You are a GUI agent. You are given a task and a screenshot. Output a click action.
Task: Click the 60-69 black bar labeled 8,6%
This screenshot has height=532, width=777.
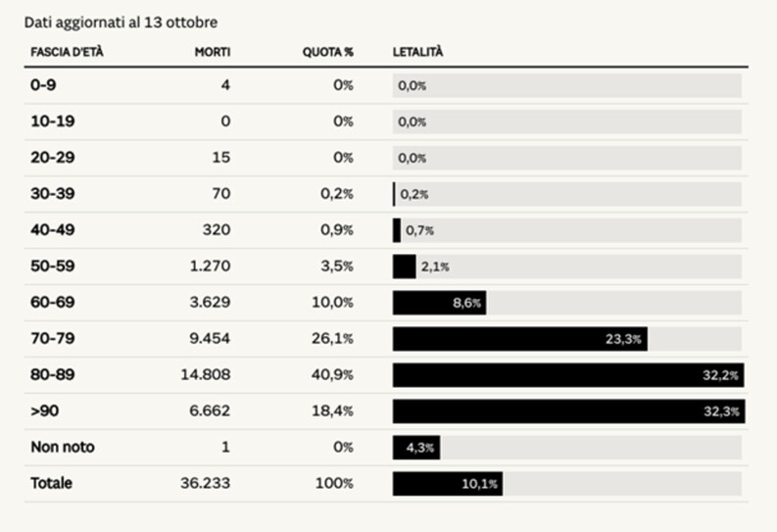(x=439, y=303)
